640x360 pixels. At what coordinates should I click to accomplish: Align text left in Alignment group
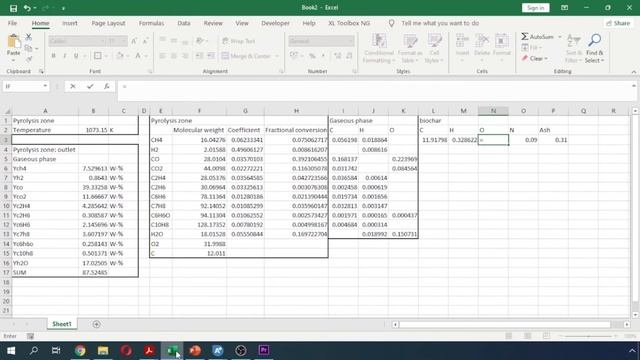pyautogui.click(x=162, y=56)
